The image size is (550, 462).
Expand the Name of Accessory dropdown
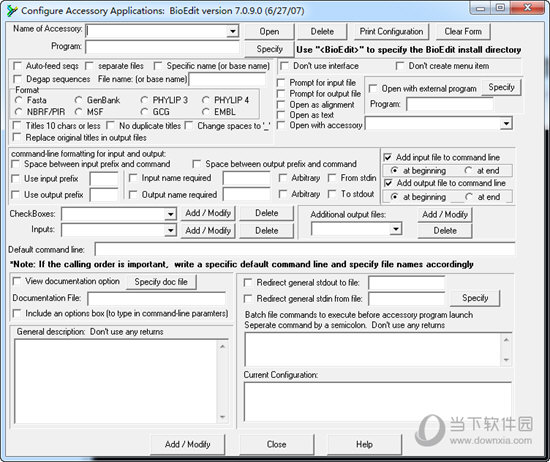coord(233,31)
